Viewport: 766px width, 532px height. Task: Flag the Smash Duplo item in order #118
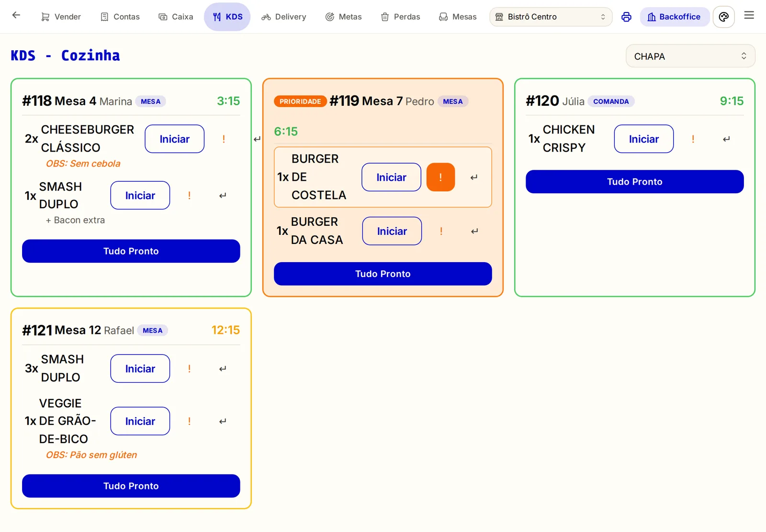tap(190, 196)
